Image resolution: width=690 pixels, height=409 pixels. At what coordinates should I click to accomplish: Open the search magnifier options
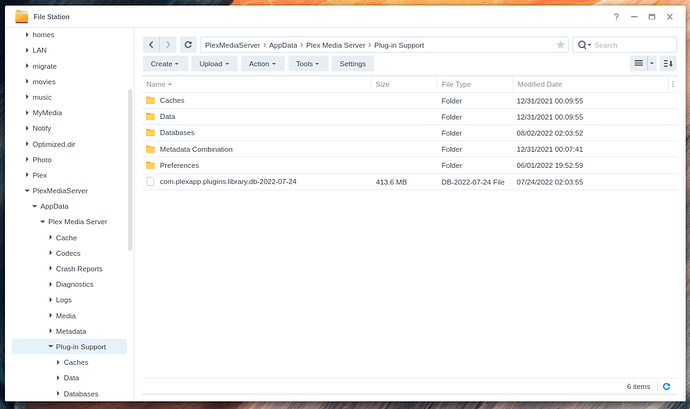584,45
